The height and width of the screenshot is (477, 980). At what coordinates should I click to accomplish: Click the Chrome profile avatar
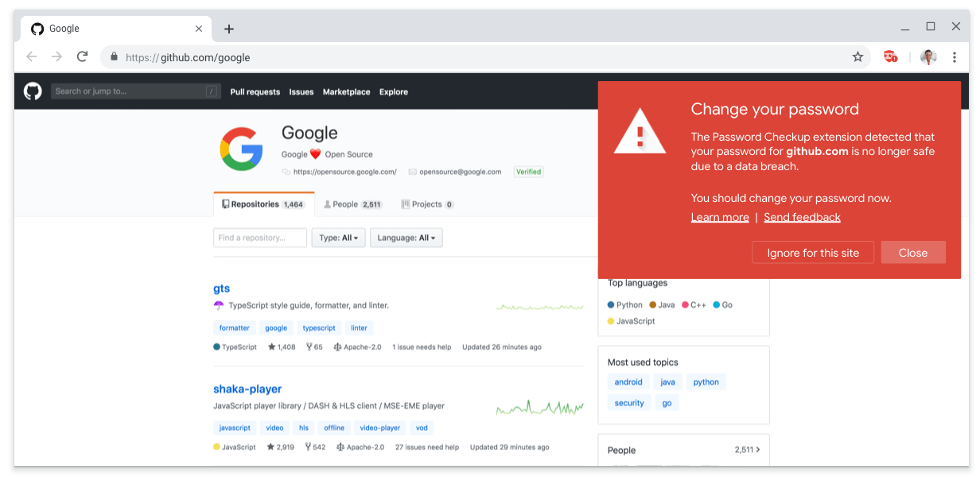[x=927, y=57]
